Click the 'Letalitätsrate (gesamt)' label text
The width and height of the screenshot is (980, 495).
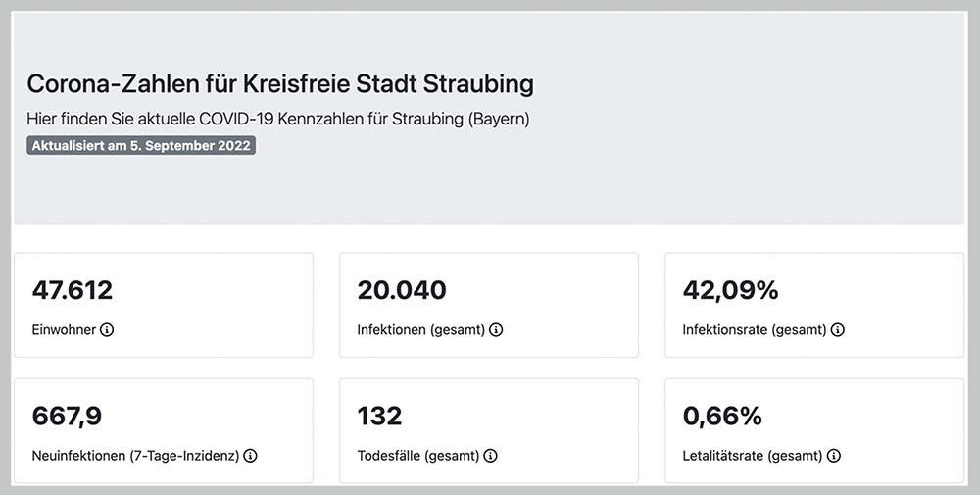pyautogui.click(x=752, y=456)
